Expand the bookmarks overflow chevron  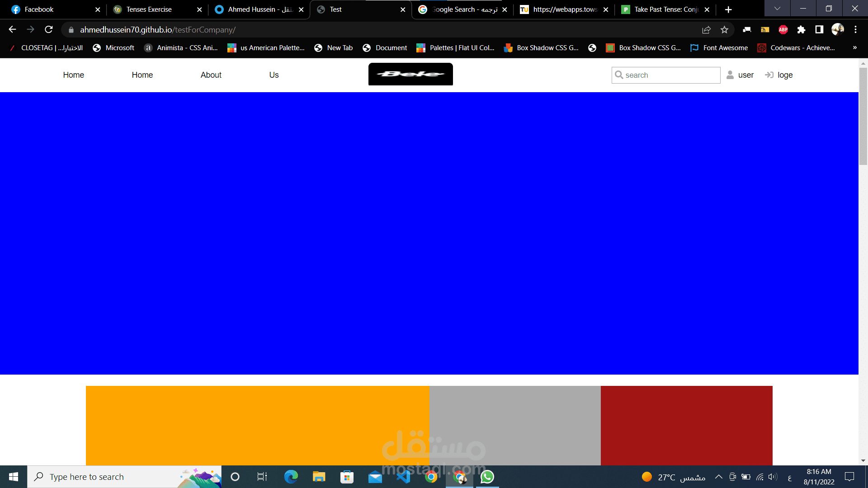[854, 47]
